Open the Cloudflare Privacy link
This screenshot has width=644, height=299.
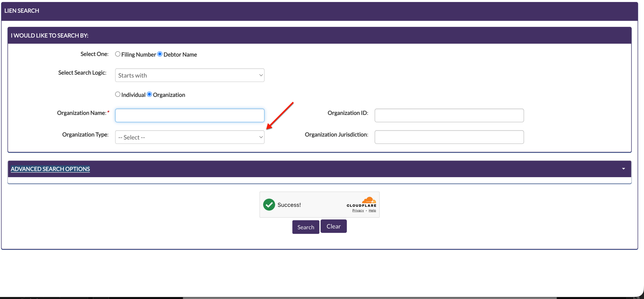click(x=358, y=211)
